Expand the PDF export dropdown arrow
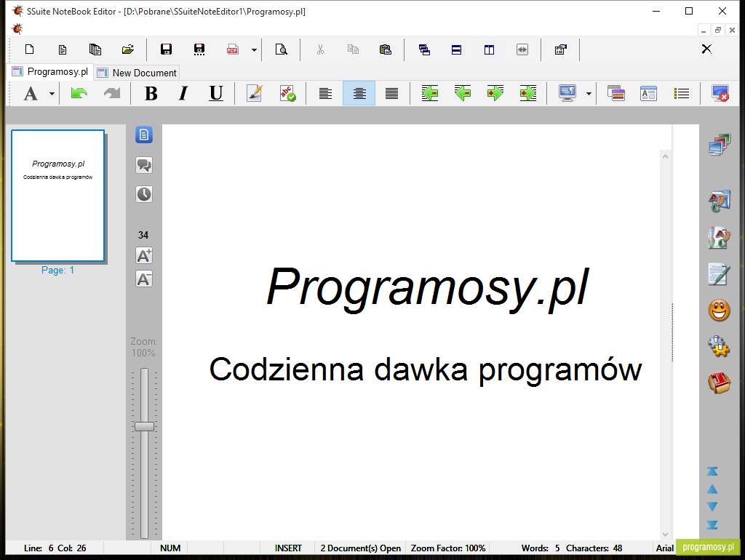 [254, 50]
